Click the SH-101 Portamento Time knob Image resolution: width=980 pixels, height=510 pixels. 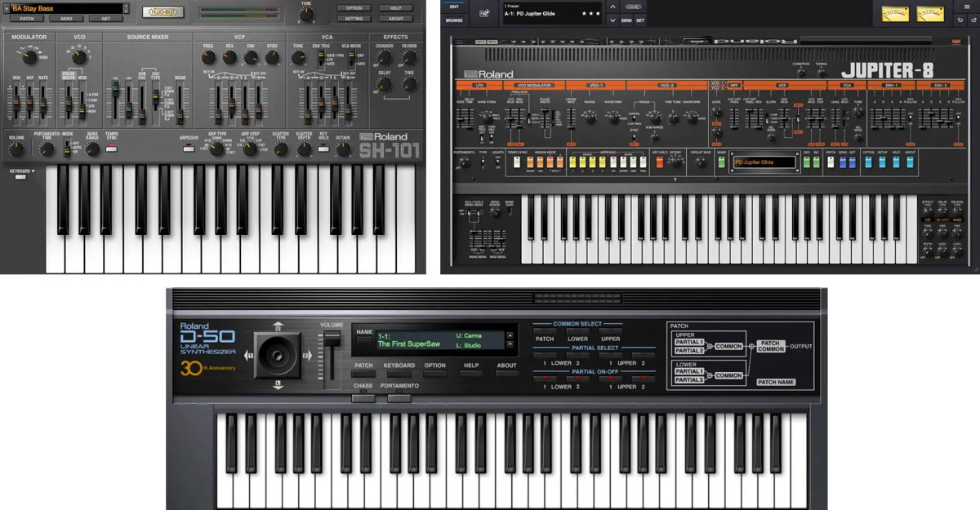point(47,149)
